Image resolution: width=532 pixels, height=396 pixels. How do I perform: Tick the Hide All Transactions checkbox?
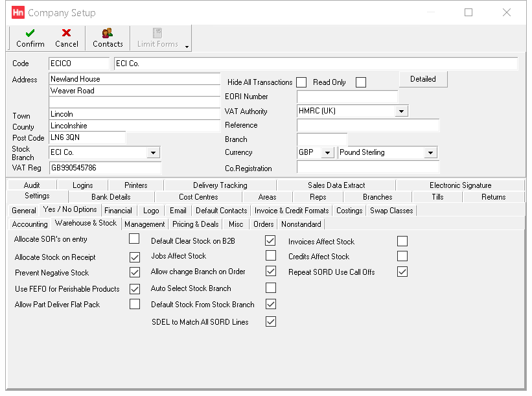(301, 82)
